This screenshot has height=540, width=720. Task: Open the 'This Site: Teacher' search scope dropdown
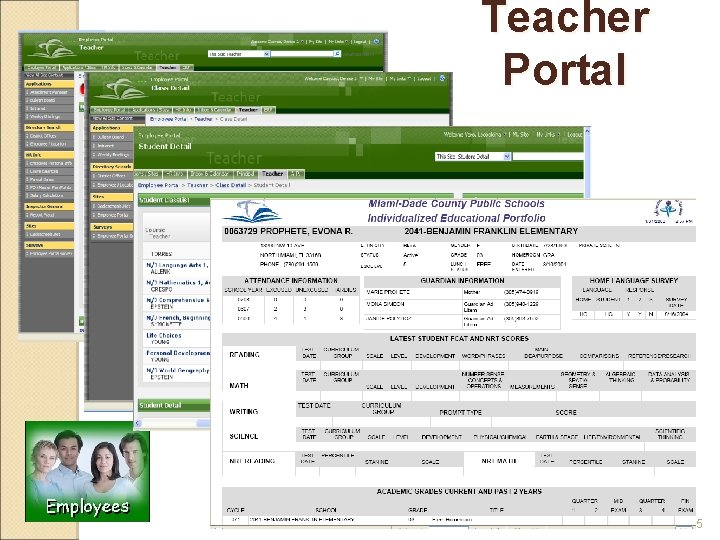(239, 54)
